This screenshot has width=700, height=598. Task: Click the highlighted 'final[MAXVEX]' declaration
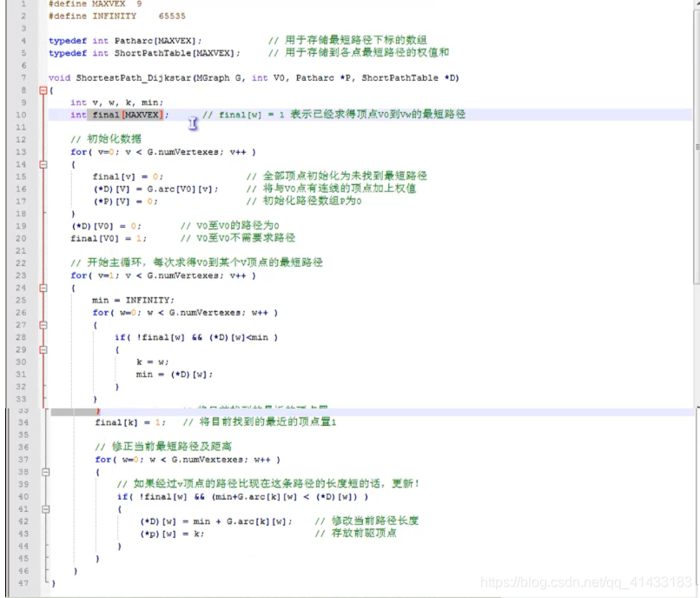click(x=128, y=115)
